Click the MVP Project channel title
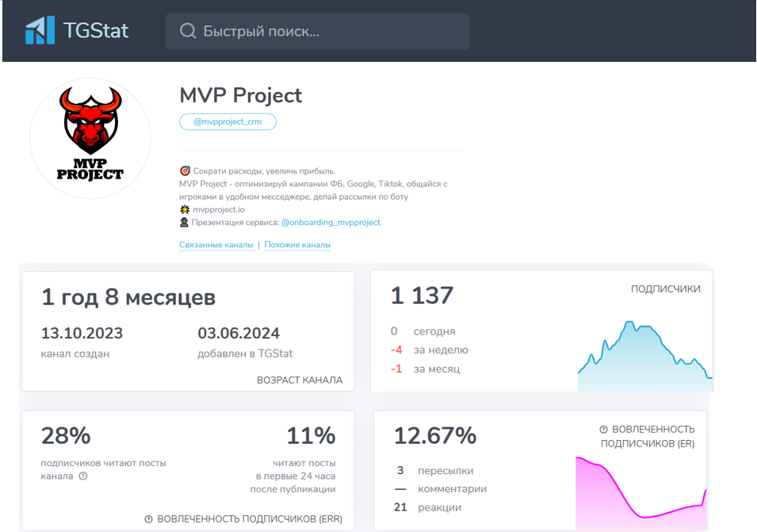Screen dimensions: 757x532 click(240, 96)
